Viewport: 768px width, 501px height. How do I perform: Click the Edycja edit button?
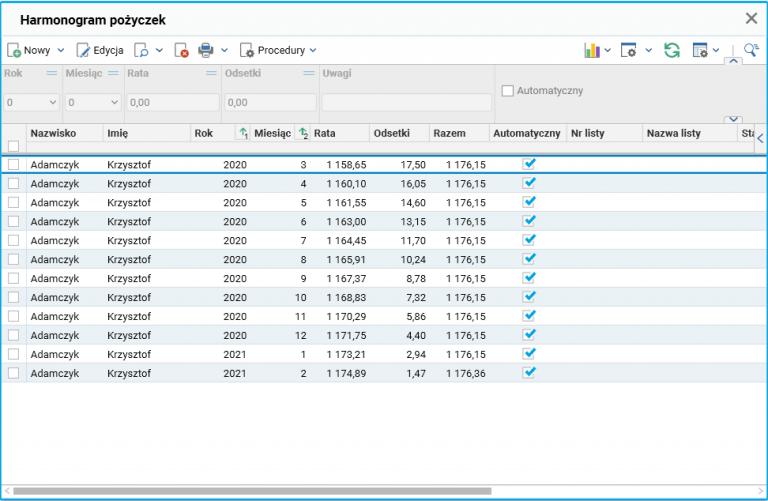(100, 50)
